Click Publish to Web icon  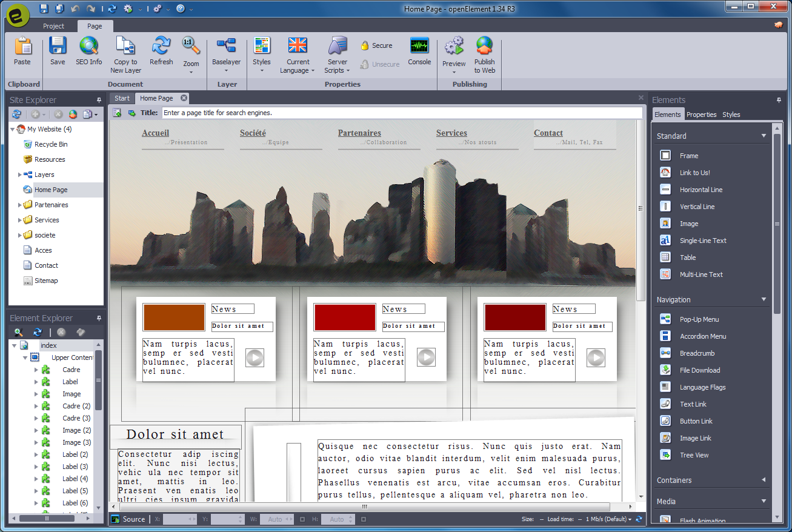(484, 46)
